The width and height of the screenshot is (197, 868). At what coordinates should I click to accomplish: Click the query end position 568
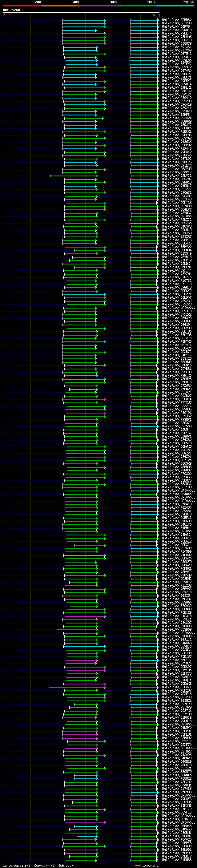pos(155,15)
